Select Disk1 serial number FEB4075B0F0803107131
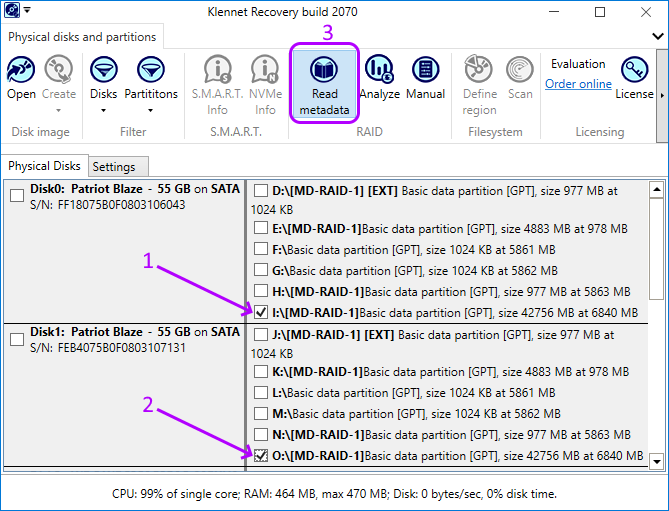This screenshot has width=669, height=511. click(x=108, y=348)
